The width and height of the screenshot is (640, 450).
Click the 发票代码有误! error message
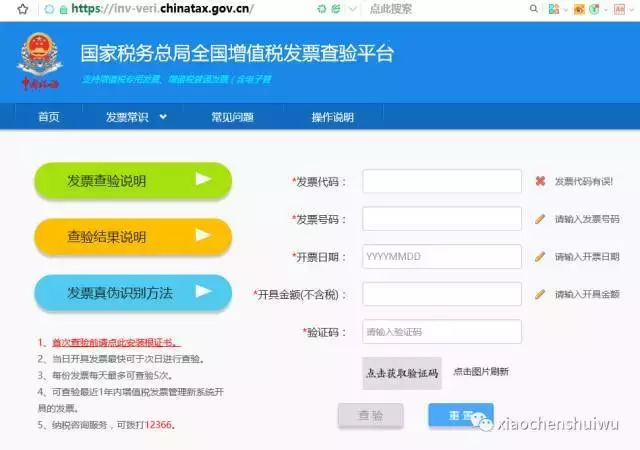[584, 181]
